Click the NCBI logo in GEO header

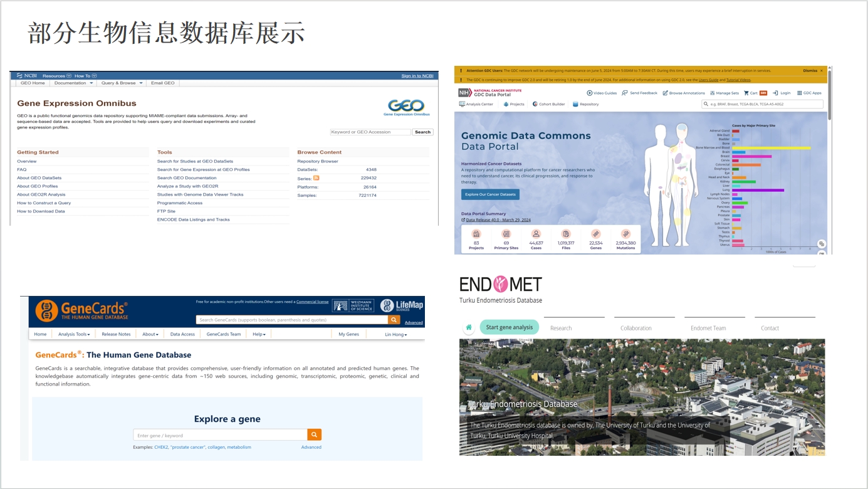27,76
